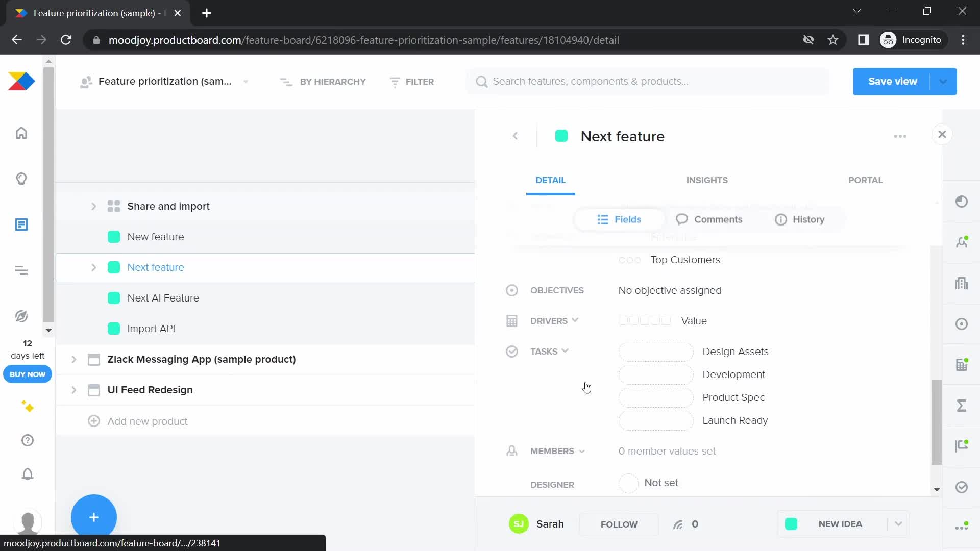This screenshot has height=551, width=980.
Task: Open the flag milestones icon
Action: click(962, 446)
